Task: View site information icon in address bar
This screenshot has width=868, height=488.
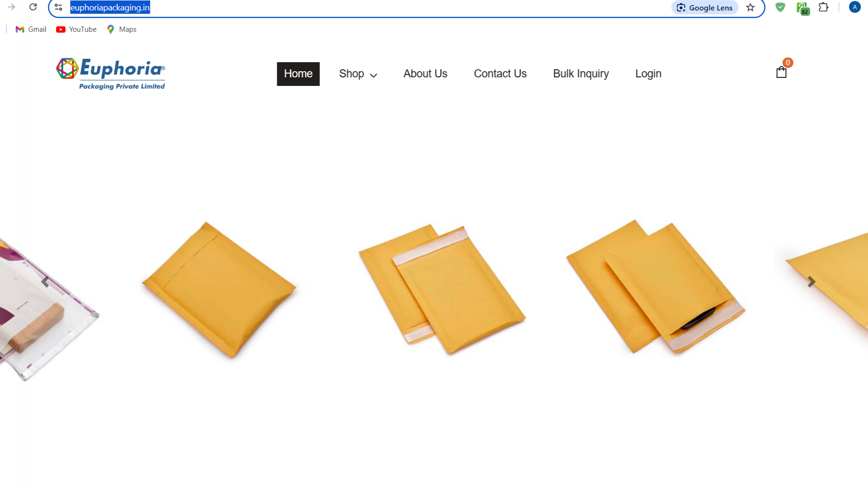Action: (58, 8)
